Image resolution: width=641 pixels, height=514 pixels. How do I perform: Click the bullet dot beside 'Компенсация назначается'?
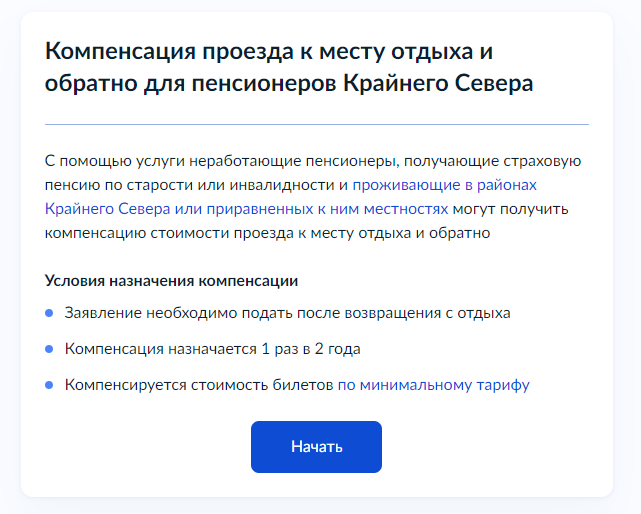(49, 349)
